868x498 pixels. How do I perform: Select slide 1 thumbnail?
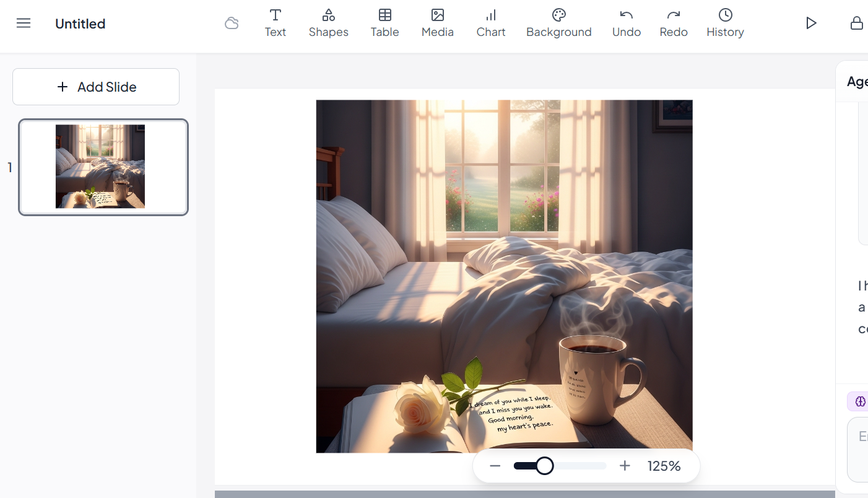103,167
